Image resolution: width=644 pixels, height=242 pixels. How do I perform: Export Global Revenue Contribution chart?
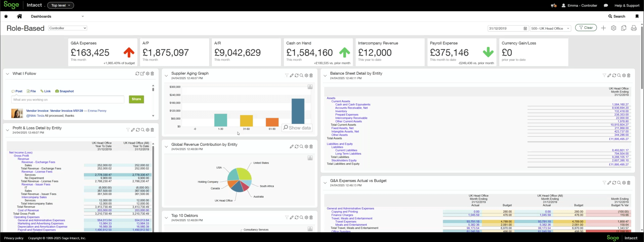(310, 158)
